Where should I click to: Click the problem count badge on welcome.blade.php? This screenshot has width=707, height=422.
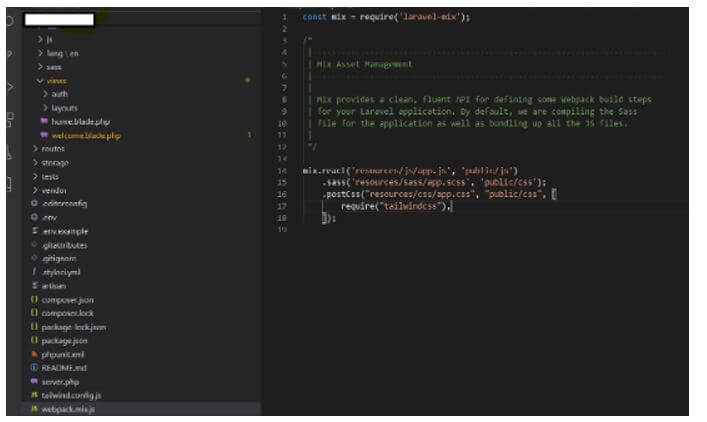click(x=249, y=135)
